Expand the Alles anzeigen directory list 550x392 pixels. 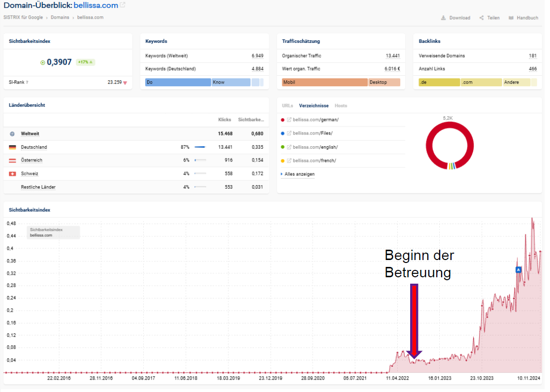click(299, 174)
